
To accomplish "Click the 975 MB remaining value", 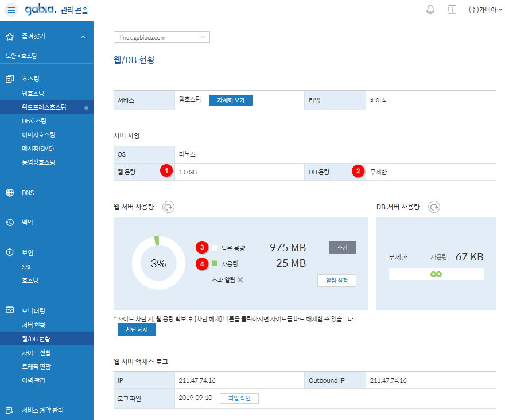I will [288, 248].
